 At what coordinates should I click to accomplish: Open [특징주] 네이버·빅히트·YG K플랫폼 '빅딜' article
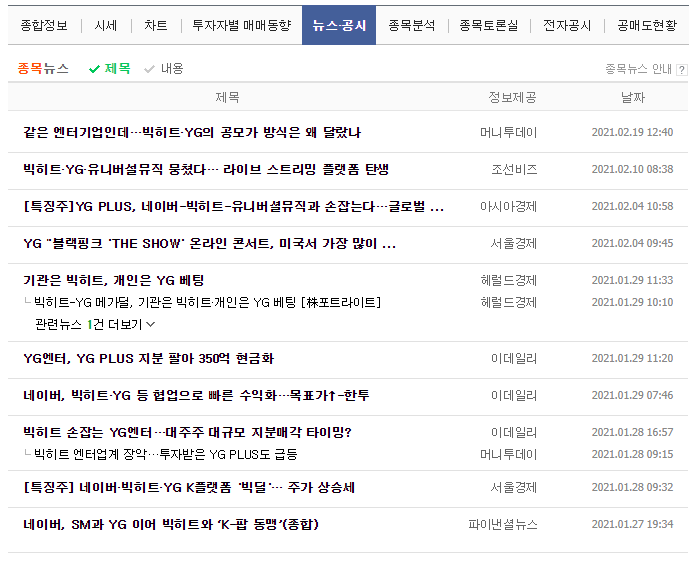[x=189, y=488]
